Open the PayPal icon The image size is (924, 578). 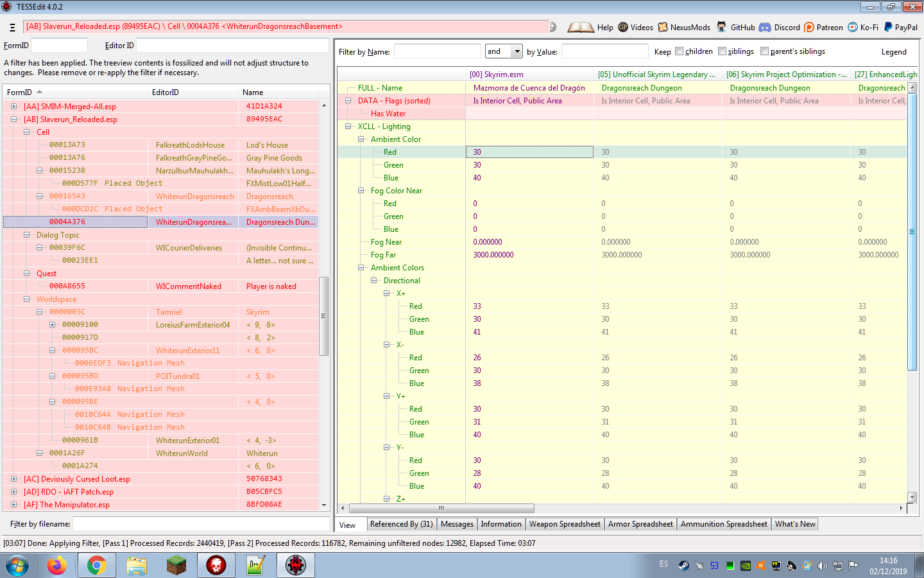pyautogui.click(x=888, y=27)
